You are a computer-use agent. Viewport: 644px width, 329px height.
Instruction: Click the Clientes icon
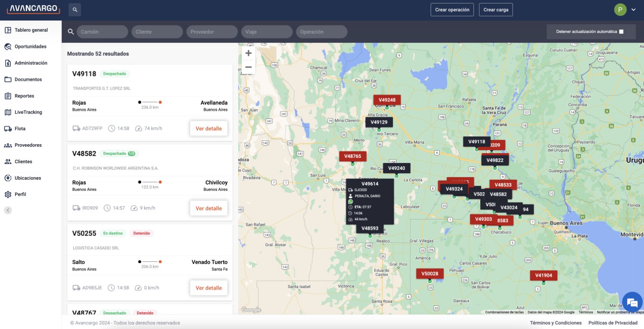tap(8, 162)
